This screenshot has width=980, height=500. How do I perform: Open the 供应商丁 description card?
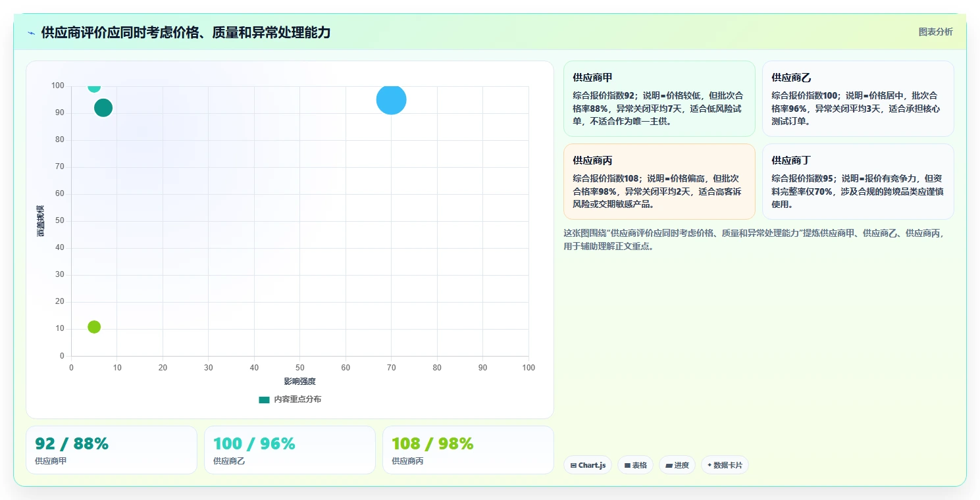point(858,182)
